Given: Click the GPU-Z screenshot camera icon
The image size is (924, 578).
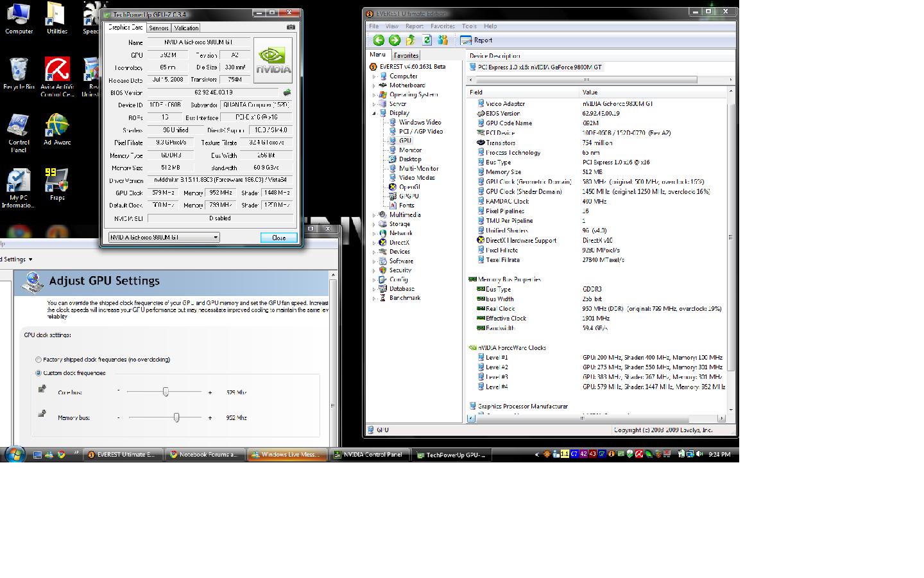Looking at the screenshot, I should point(291,27).
